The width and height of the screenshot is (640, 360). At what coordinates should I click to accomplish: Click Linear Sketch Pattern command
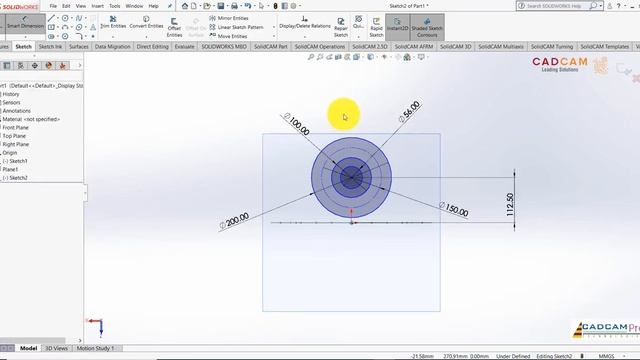tap(236, 27)
